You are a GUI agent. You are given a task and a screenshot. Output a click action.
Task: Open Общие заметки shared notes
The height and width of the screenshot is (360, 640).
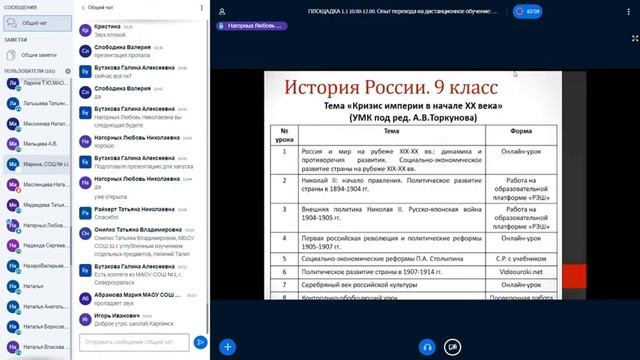click(x=37, y=55)
